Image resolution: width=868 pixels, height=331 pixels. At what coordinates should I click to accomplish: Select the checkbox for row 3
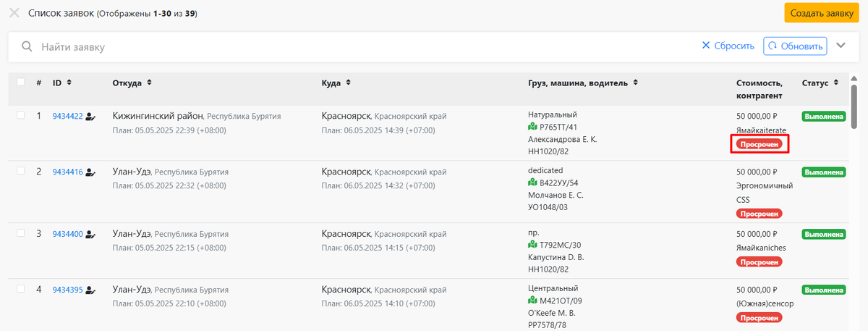coord(20,233)
